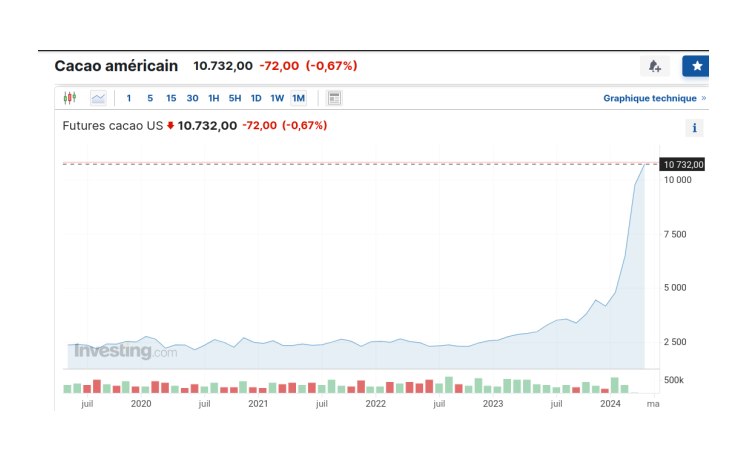
Task: Switch to the 5H interval
Action: (x=235, y=98)
